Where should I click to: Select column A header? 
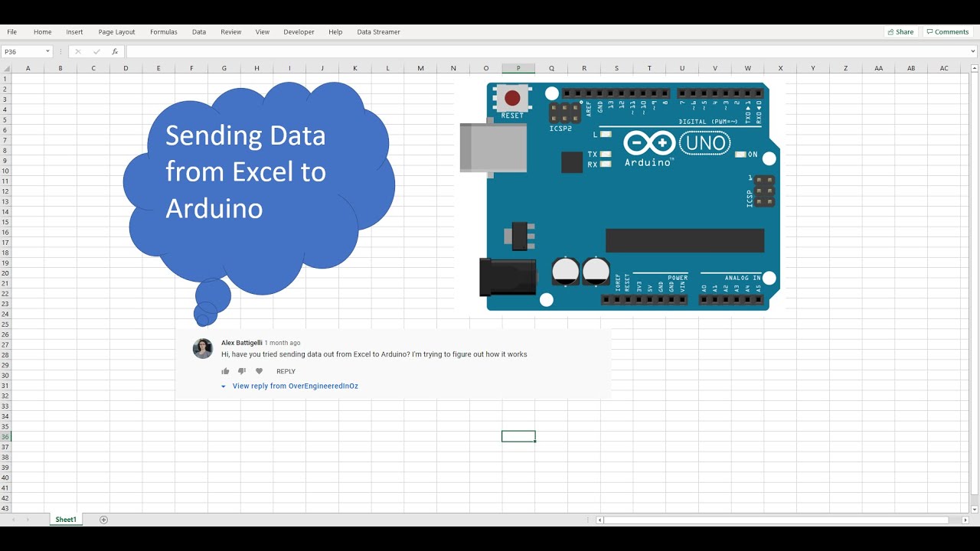[28, 68]
